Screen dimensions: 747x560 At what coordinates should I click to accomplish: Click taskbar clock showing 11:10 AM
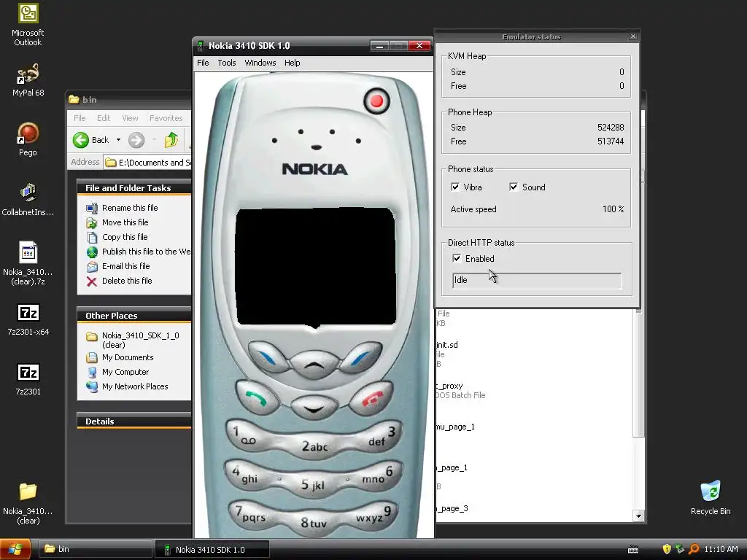coord(720,549)
